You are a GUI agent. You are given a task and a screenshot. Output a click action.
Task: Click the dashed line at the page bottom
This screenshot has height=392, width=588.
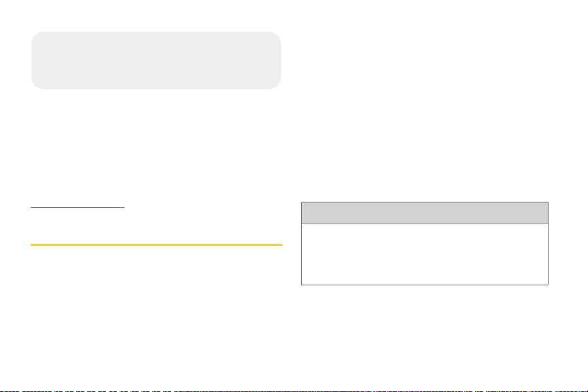click(x=294, y=391)
